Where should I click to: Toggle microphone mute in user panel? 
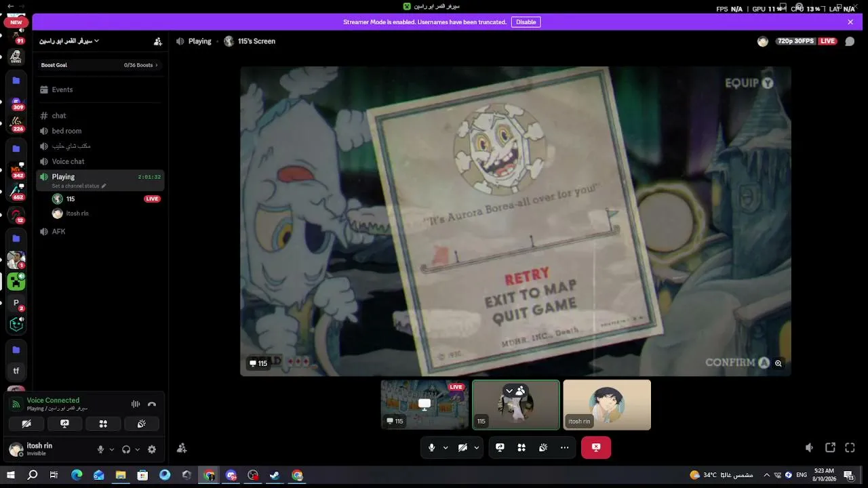tap(100, 449)
